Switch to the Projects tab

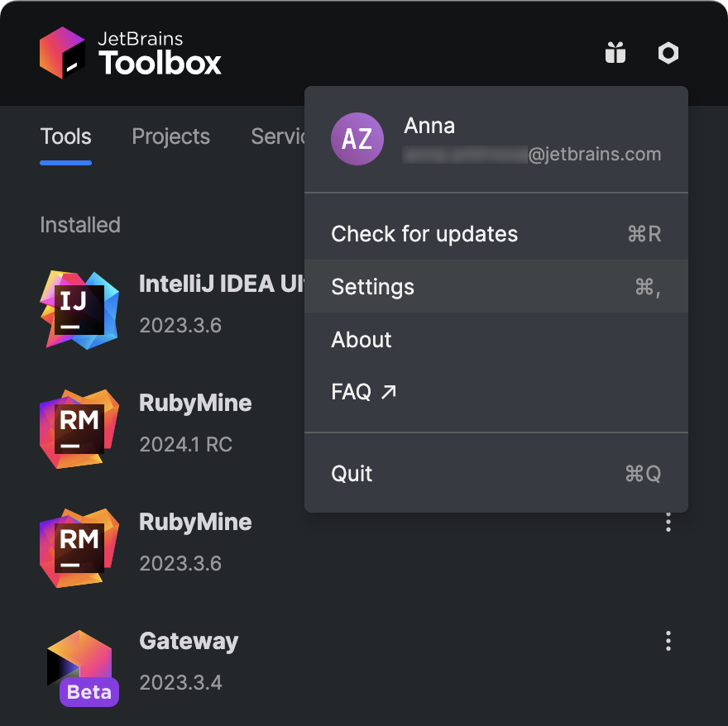click(x=170, y=136)
